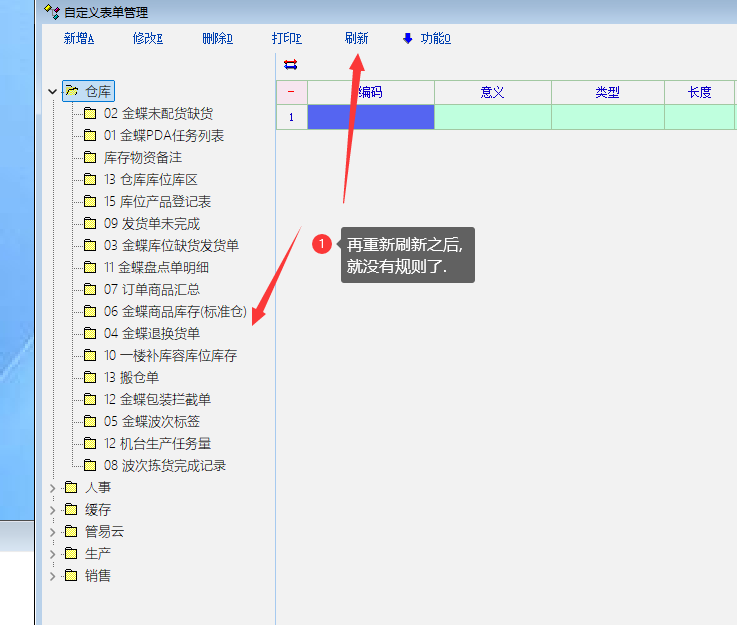This screenshot has height=625, width=737.
Task: Click the 仓库 open folder icon
Action: [x=72, y=91]
